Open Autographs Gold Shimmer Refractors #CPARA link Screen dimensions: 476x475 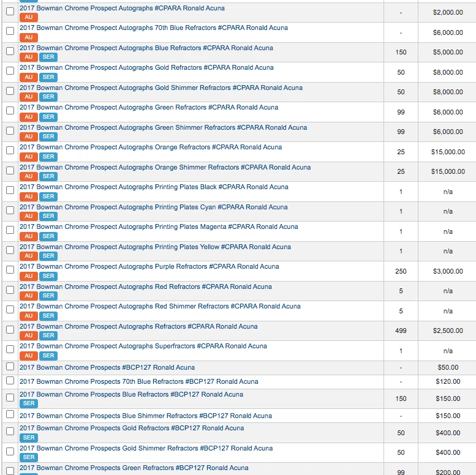[161, 88]
